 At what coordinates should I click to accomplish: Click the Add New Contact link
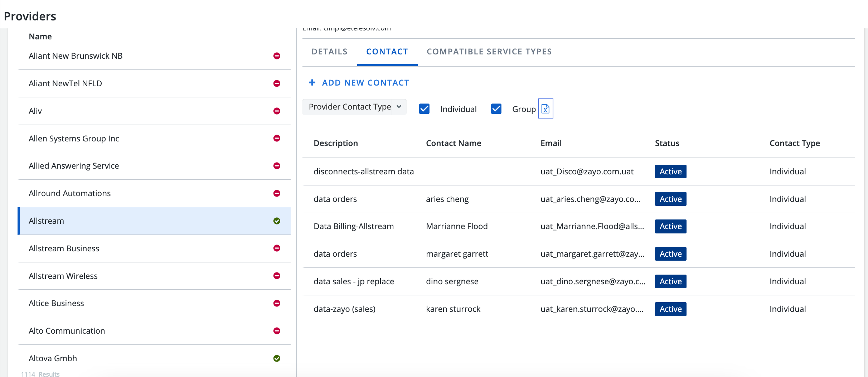click(x=365, y=83)
